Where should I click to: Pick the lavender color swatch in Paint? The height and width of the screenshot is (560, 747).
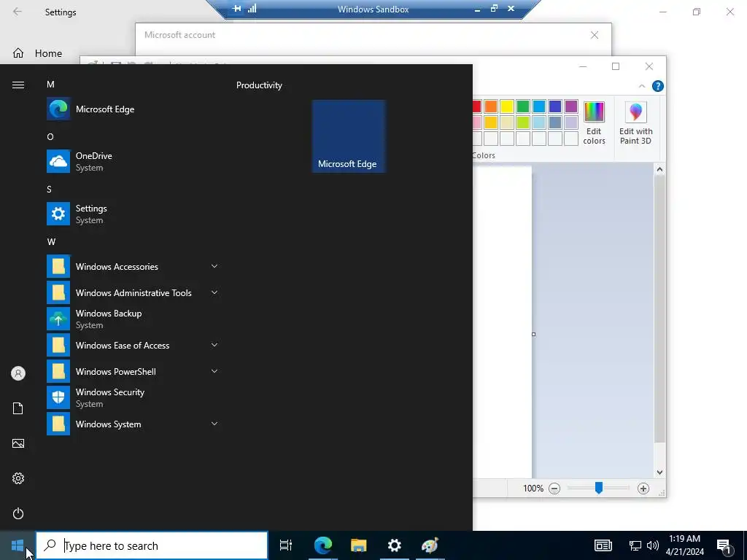[x=571, y=122]
